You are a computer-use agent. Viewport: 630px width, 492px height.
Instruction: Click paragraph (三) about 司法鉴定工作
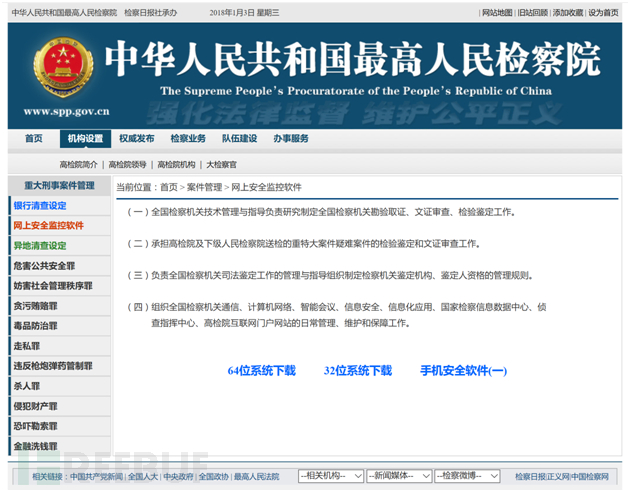[330, 276]
